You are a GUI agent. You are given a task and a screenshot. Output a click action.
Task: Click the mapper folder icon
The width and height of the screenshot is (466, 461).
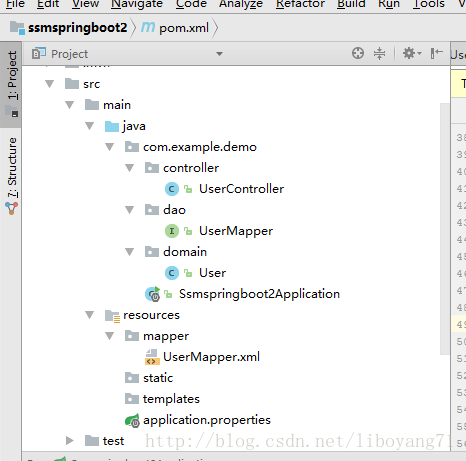point(132,336)
